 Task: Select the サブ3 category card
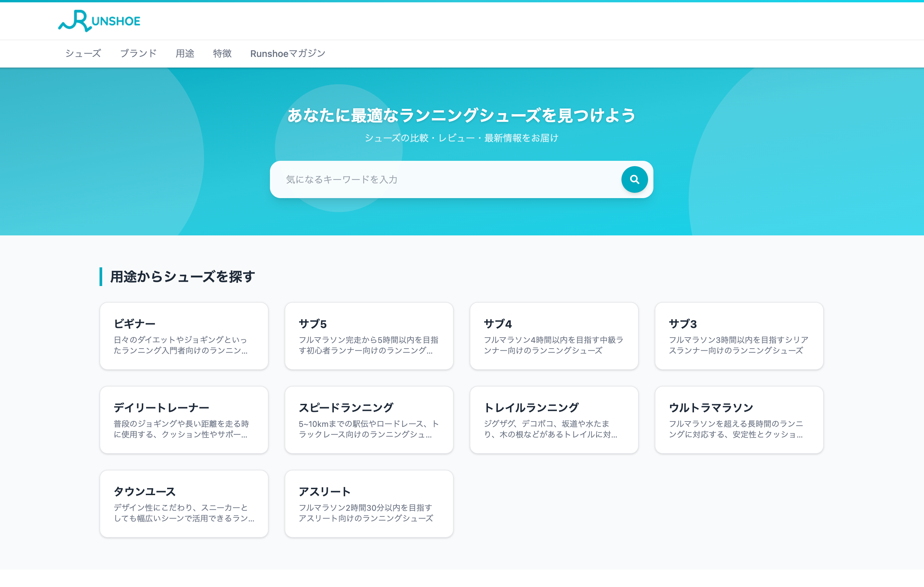pyautogui.click(x=739, y=336)
